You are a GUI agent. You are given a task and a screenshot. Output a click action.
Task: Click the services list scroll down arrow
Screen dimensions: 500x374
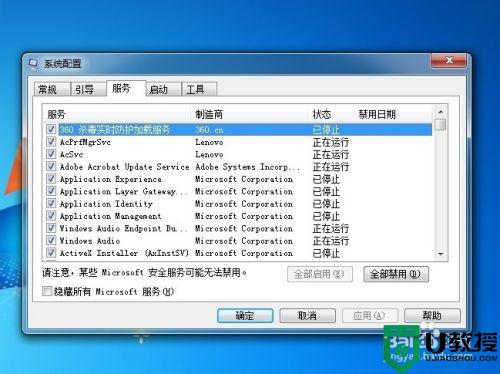(x=441, y=254)
